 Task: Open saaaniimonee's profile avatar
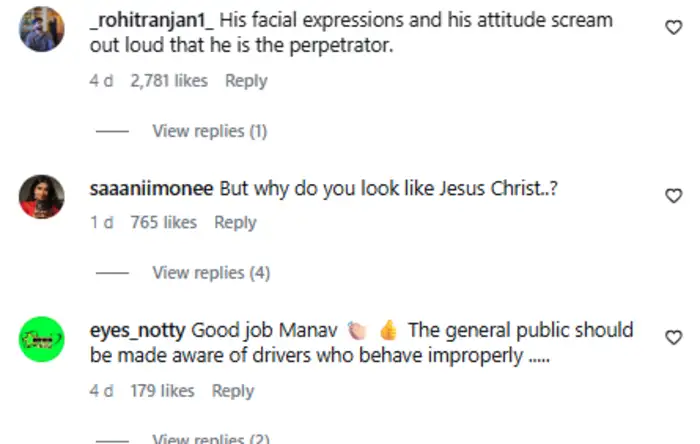click(42, 196)
